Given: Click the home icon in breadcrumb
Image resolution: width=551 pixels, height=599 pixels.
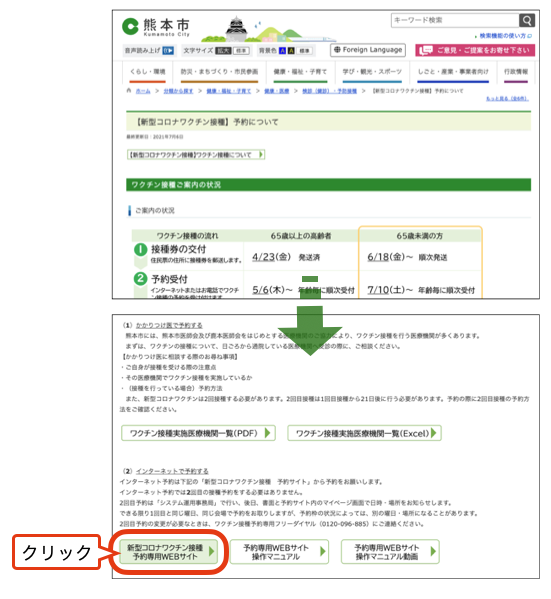Looking at the screenshot, I should [129, 91].
